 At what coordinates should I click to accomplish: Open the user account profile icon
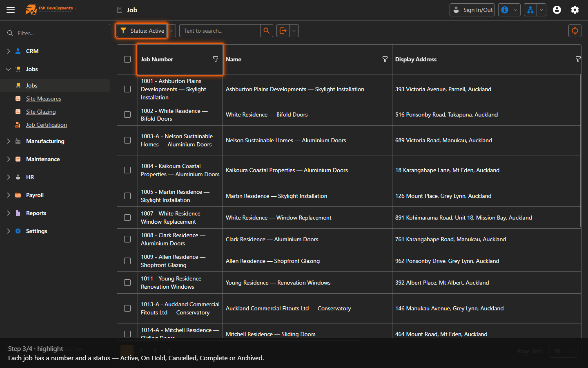[557, 10]
